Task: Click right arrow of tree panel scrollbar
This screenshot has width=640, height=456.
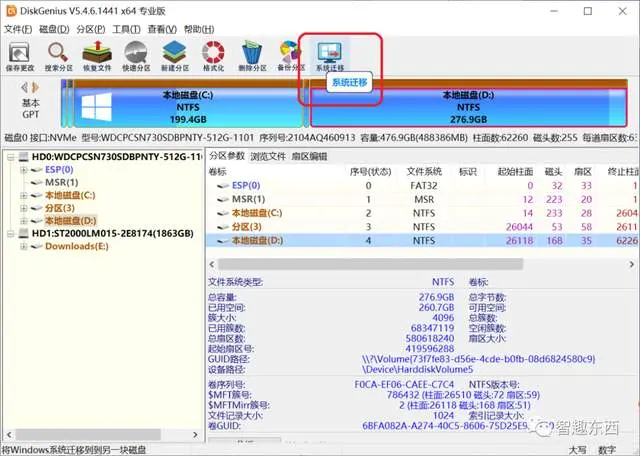Action: point(195,434)
